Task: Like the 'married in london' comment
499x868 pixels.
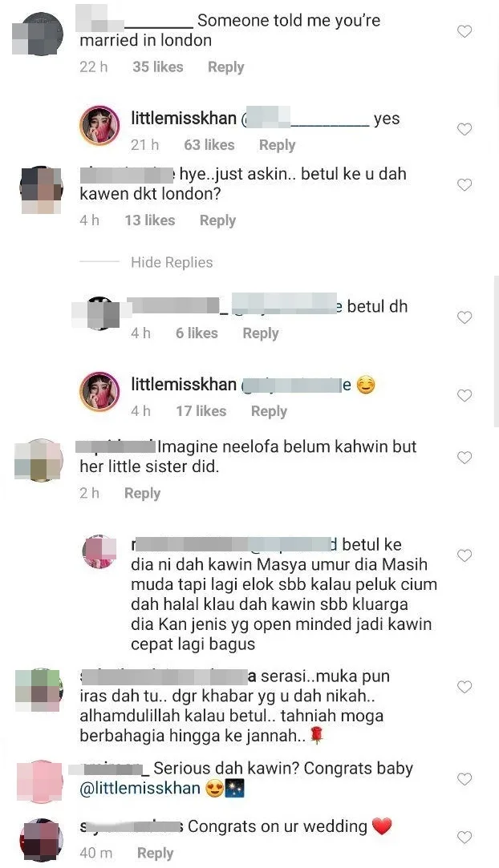Action: click(x=465, y=31)
